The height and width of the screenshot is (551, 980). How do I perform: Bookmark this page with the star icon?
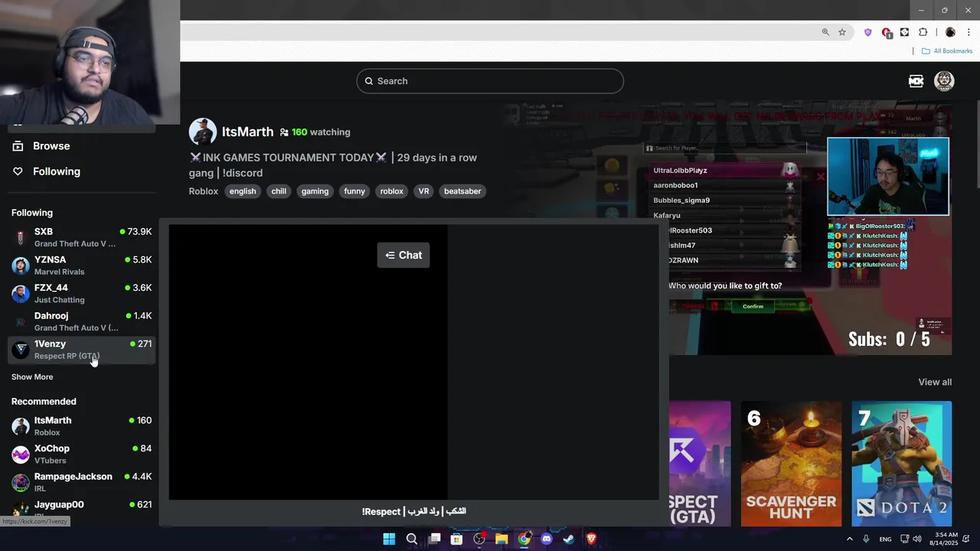[x=842, y=32]
